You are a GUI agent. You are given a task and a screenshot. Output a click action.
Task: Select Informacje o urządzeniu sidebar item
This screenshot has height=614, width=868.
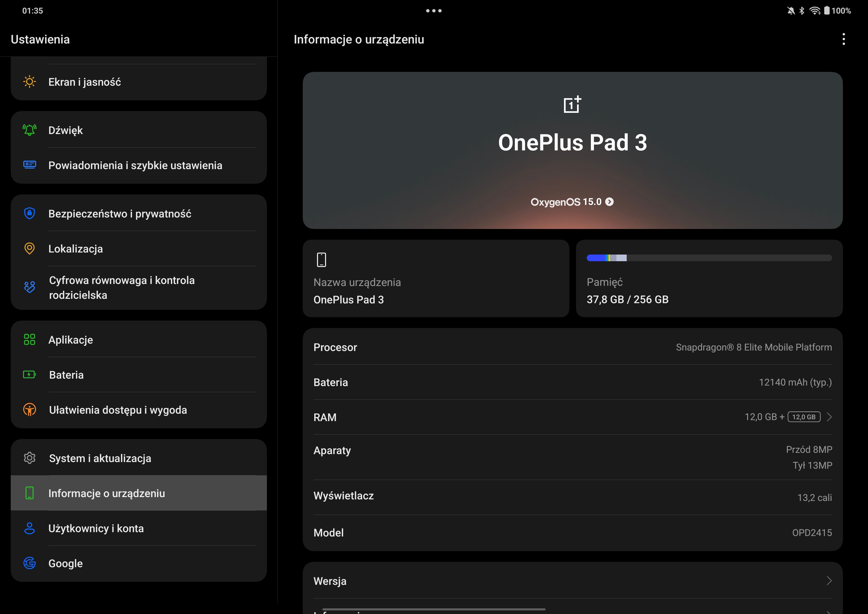pos(139,493)
